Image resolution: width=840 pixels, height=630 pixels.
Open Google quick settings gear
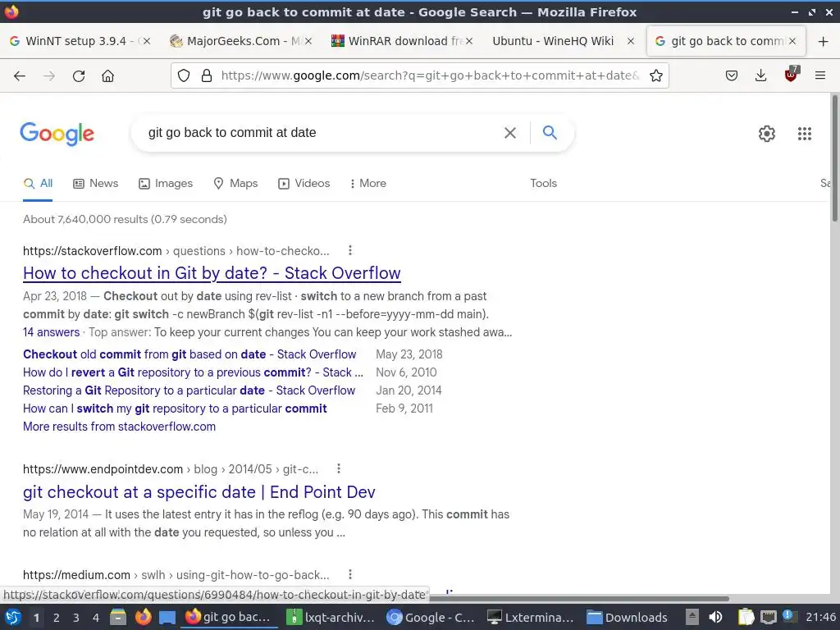[x=767, y=134]
